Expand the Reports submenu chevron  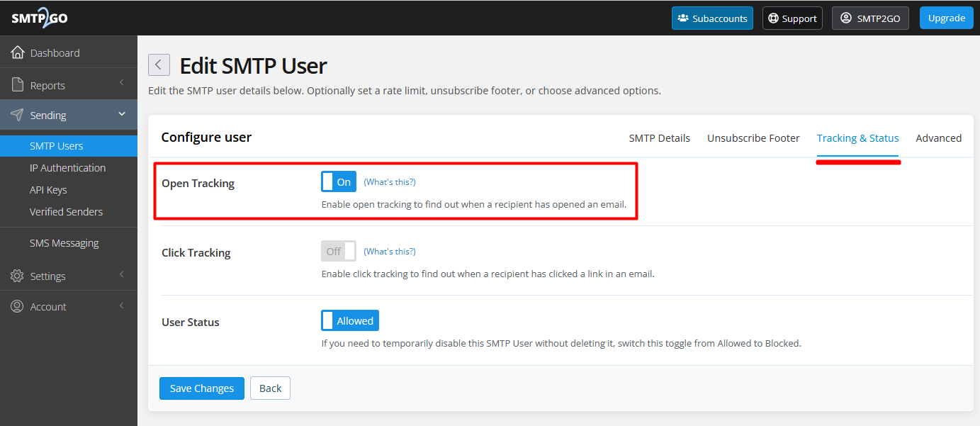tap(121, 83)
